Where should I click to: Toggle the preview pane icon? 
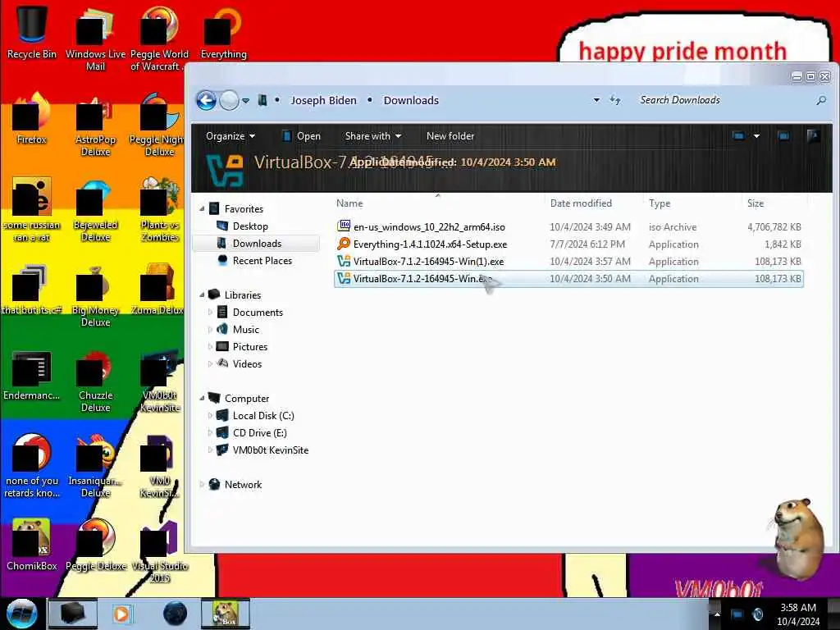[x=783, y=136]
